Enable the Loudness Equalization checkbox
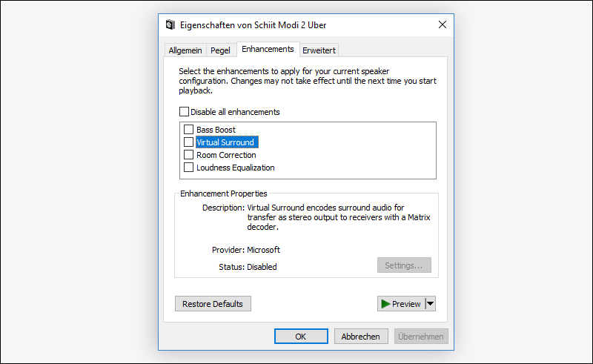Viewport: 593px width, 364px height. point(188,168)
